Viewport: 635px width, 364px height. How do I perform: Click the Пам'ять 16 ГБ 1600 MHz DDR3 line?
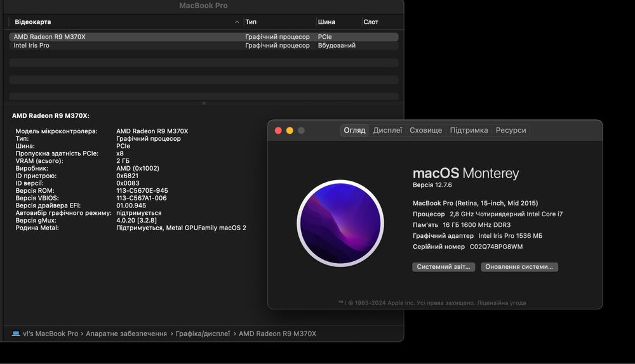[x=462, y=225]
